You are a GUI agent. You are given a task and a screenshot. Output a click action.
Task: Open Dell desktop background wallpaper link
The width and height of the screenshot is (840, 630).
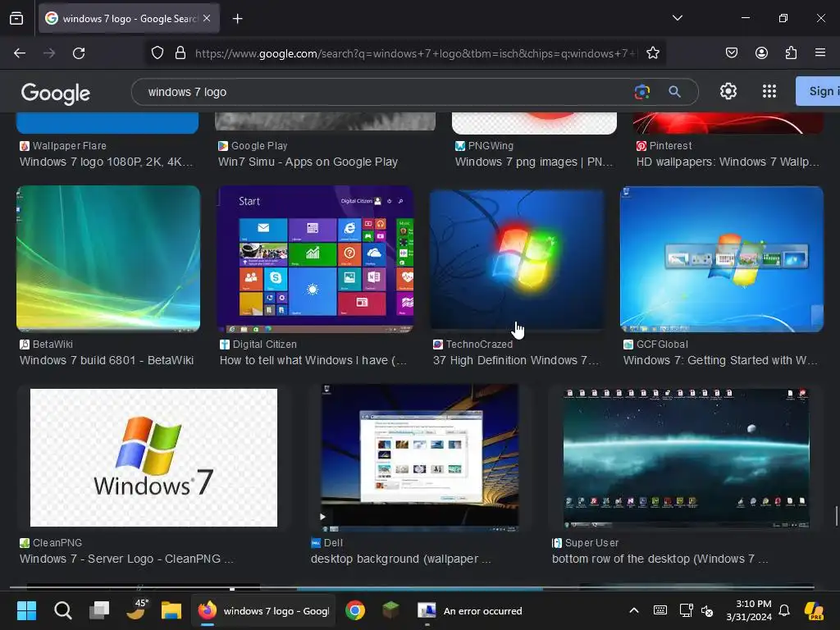400,559
